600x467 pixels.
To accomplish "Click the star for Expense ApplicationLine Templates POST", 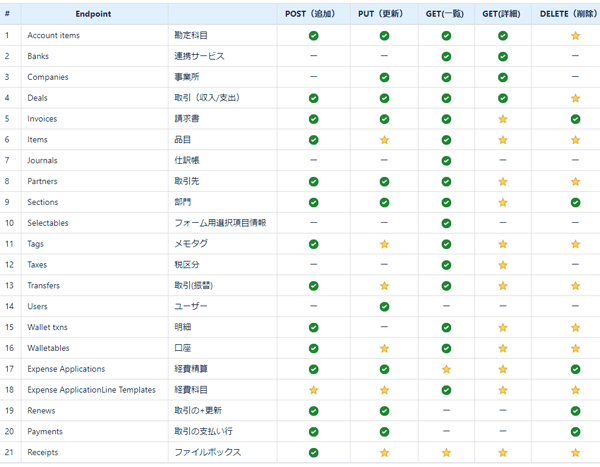I will (313, 390).
